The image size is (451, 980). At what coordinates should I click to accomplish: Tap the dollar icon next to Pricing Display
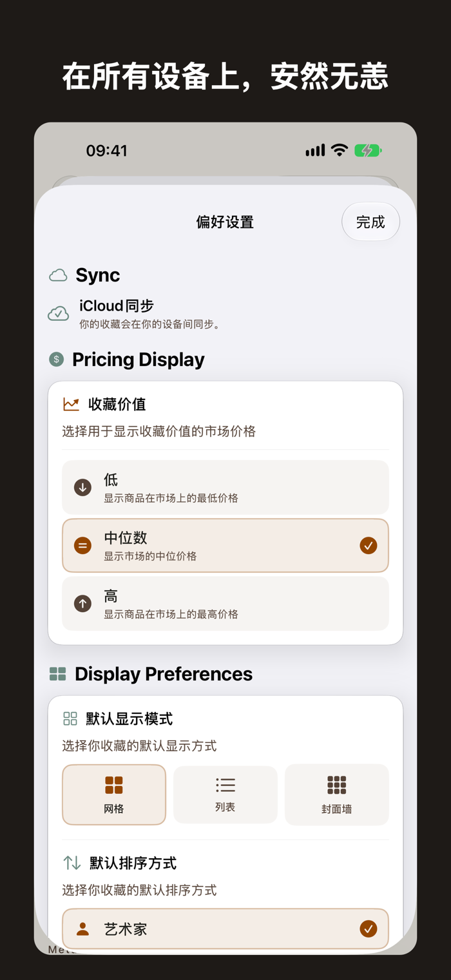click(57, 360)
